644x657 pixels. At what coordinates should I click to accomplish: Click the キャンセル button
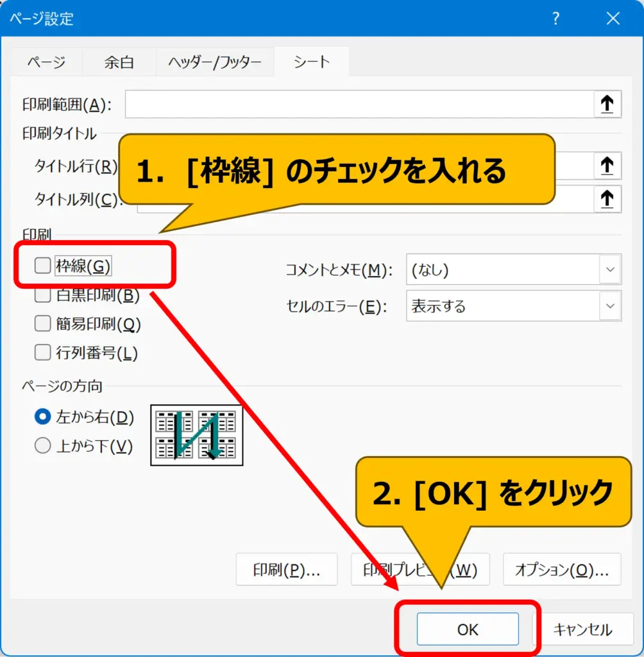pyautogui.click(x=582, y=629)
